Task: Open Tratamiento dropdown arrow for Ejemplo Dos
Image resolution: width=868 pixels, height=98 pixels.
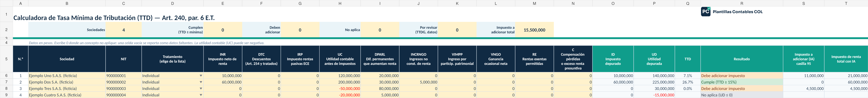Action: 201,82
